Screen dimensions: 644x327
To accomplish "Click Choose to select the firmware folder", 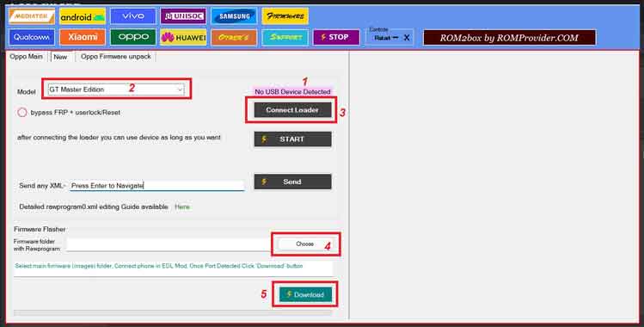I will 304,244.
